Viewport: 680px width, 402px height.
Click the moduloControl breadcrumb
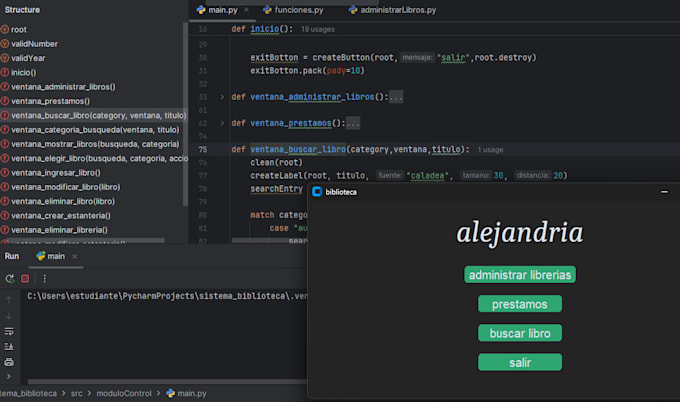(124, 393)
